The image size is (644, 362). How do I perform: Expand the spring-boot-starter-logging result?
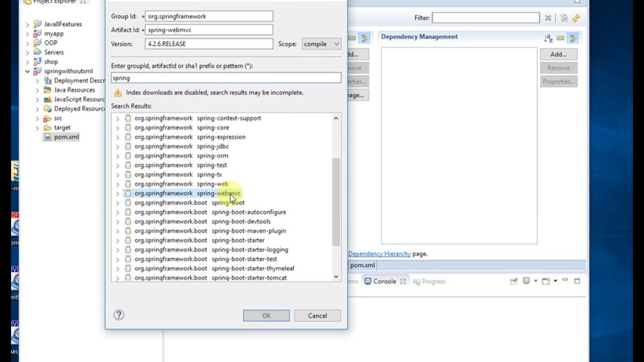coord(118,250)
